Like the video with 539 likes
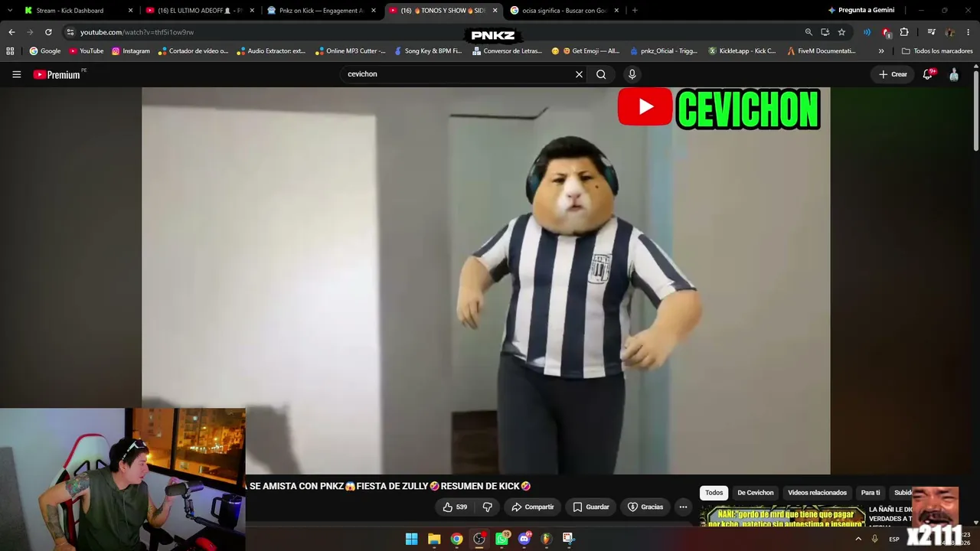 pyautogui.click(x=455, y=507)
